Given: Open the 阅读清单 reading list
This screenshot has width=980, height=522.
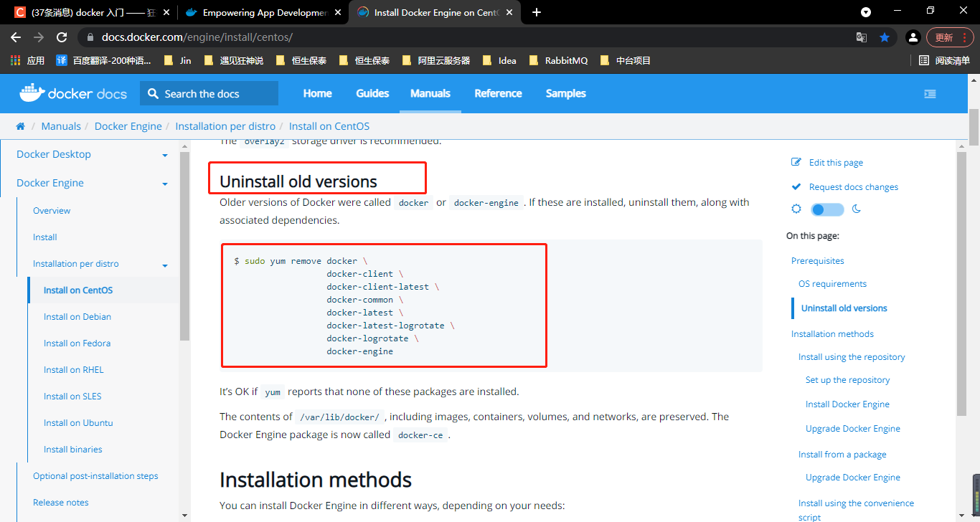Looking at the screenshot, I should pos(944,61).
